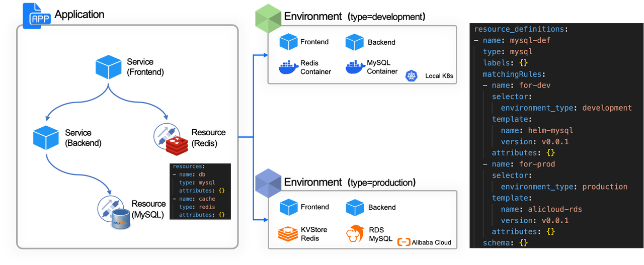Click the "schema: {}" YAML line

[x=505, y=243]
